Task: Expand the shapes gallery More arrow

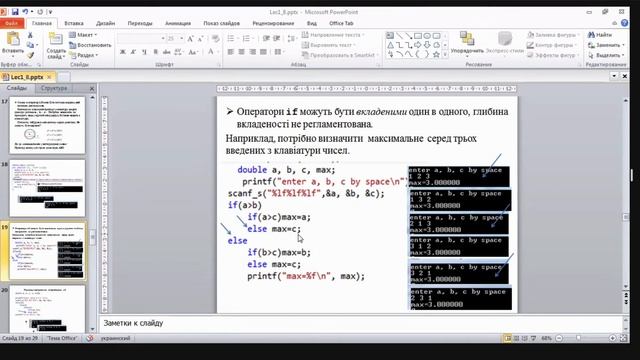Action: point(445,54)
